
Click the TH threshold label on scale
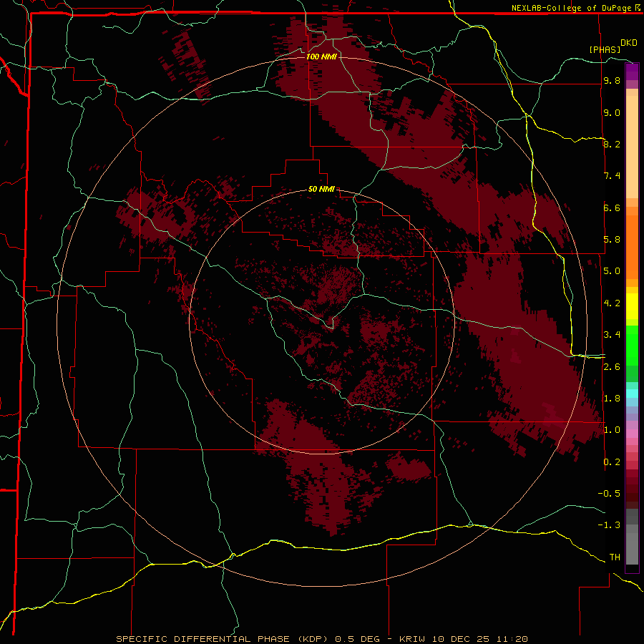coord(615,557)
